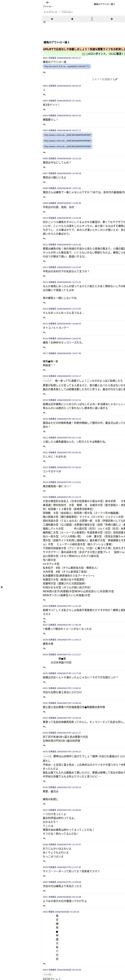Reply to post 0006 栗田は今なにしてんの
125x980 pixels.
click(x=44, y=168)
